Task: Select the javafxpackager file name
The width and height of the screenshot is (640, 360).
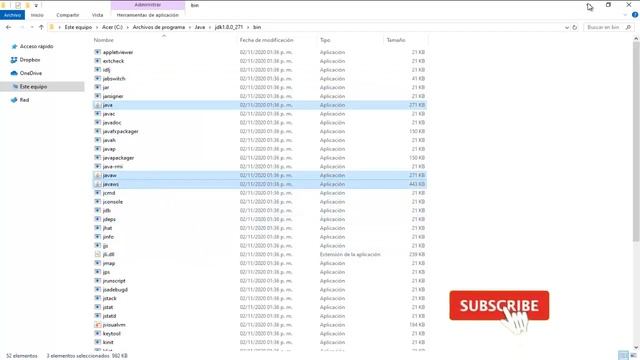Action: click(120, 131)
